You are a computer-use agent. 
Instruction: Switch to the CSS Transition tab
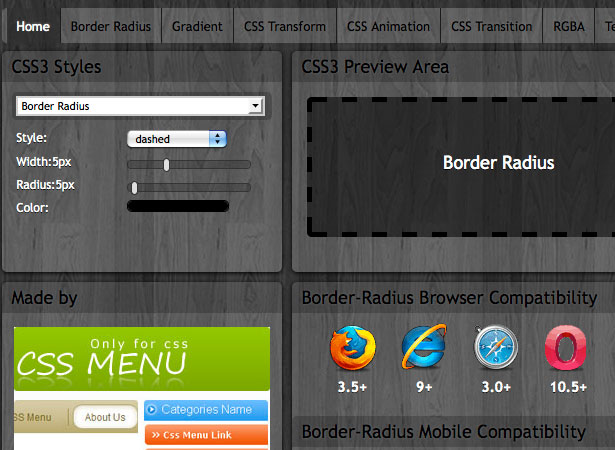pos(491,26)
